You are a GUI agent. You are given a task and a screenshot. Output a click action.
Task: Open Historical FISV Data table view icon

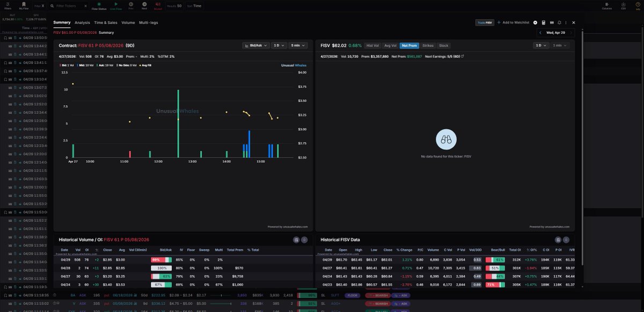click(x=559, y=240)
